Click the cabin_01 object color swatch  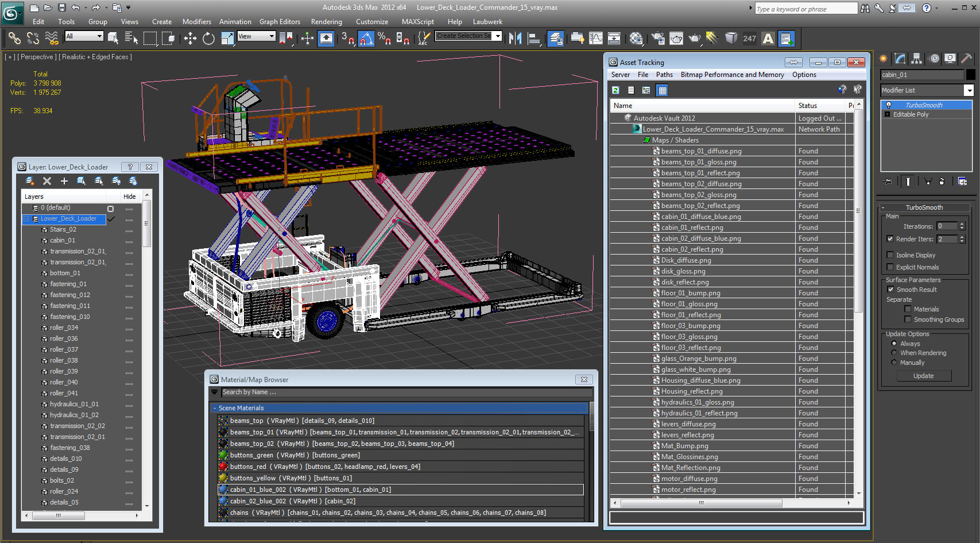(970, 75)
